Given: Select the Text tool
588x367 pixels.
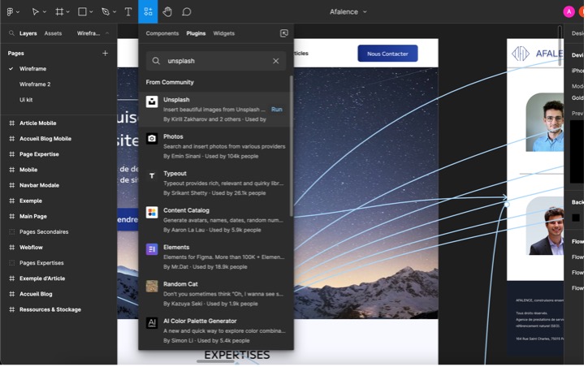Looking at the screenshot, I should click(128, 12).
